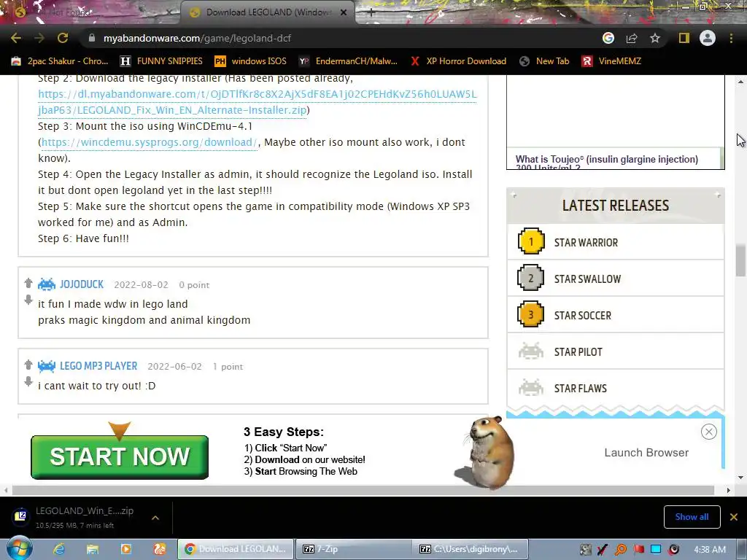Screen dimensions: 747x560
Task: Click the monitor icon in the tray
Action: click(656, 549)
